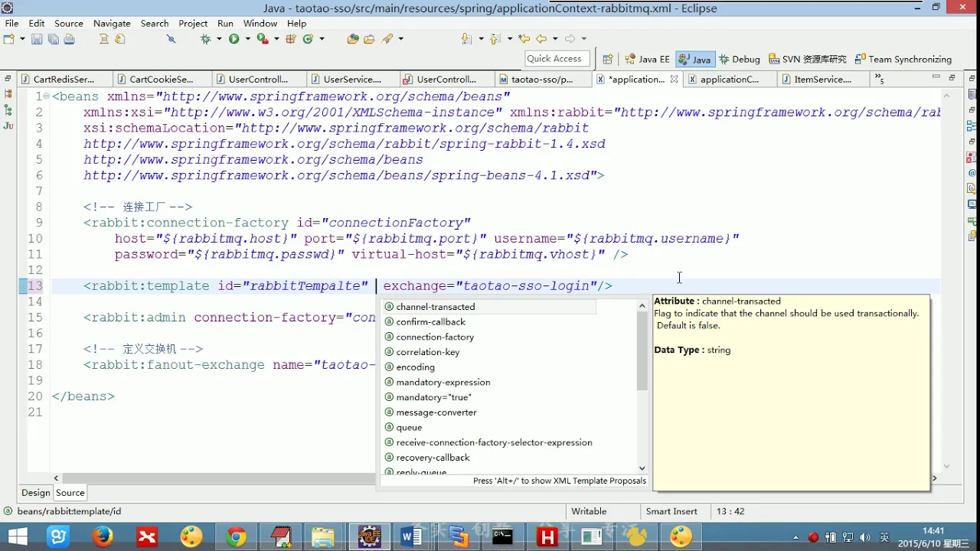Click the Search flashlight toolbar icon
The height and width of the screenshot is (551, 980).
tap(387, 39)
